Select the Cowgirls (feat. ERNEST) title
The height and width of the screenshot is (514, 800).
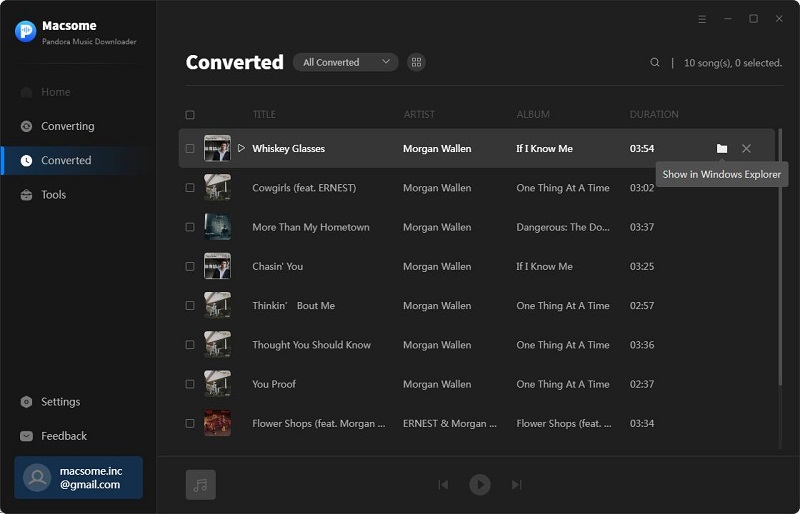[x=304, y=188]
